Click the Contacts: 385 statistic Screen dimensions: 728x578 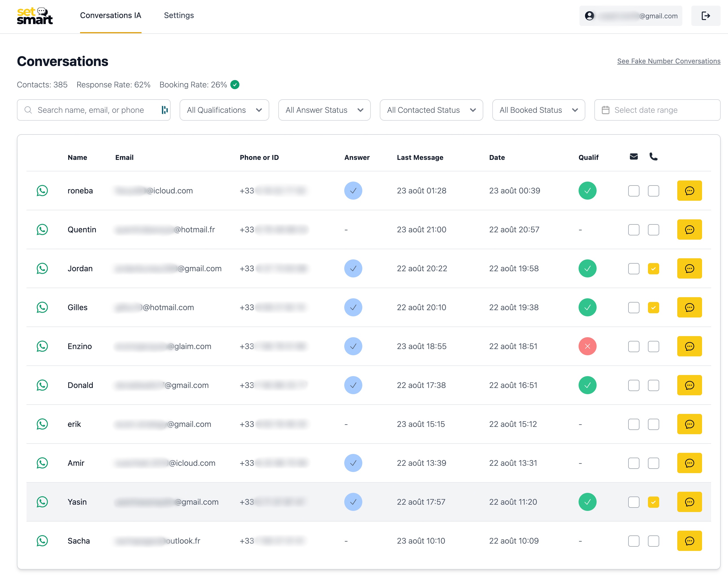click(42, 84)
